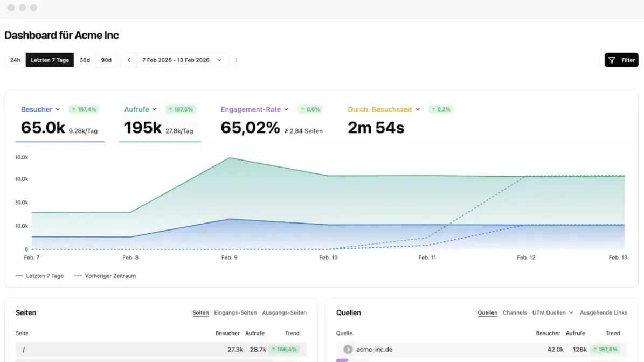Image resolution: width=644 pixels, height=362 pixels.
Task: Select the 30d time range
Action: [85, 60]
